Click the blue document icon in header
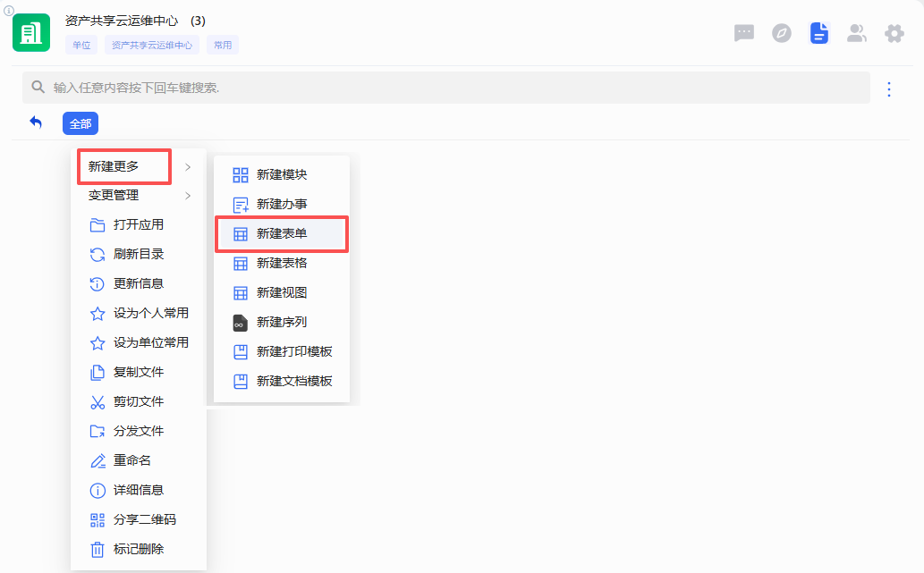 [x=818, y=33]
